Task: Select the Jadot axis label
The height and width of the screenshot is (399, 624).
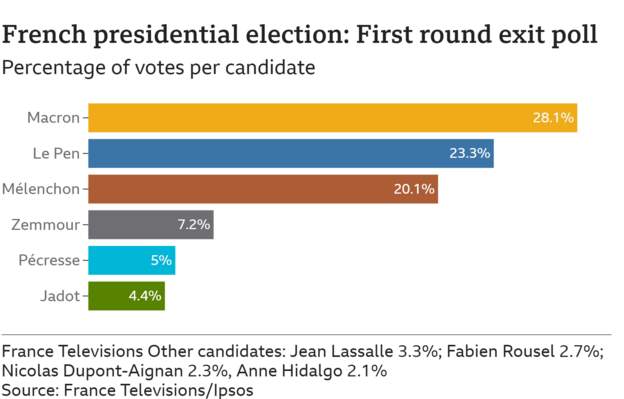Action: coord(60,296)
